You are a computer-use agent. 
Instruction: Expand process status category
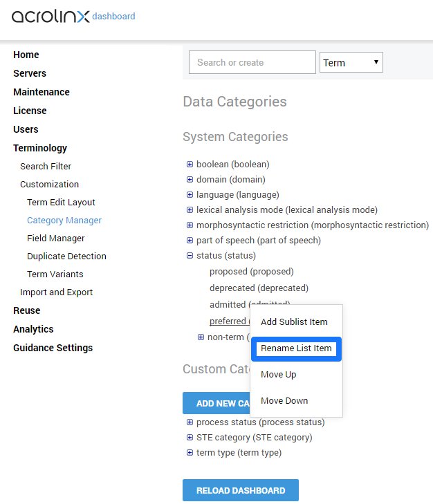click(x=190, y=422)
